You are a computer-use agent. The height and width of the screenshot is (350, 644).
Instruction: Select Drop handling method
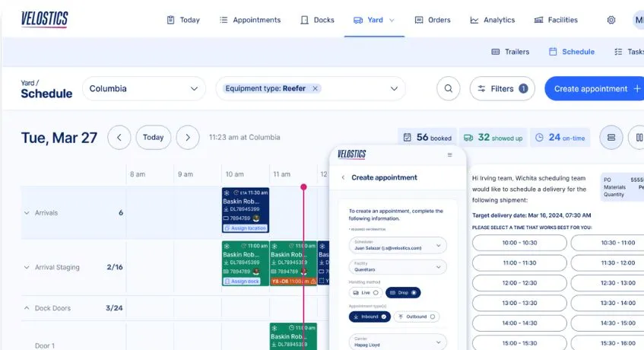pos(403,292)
